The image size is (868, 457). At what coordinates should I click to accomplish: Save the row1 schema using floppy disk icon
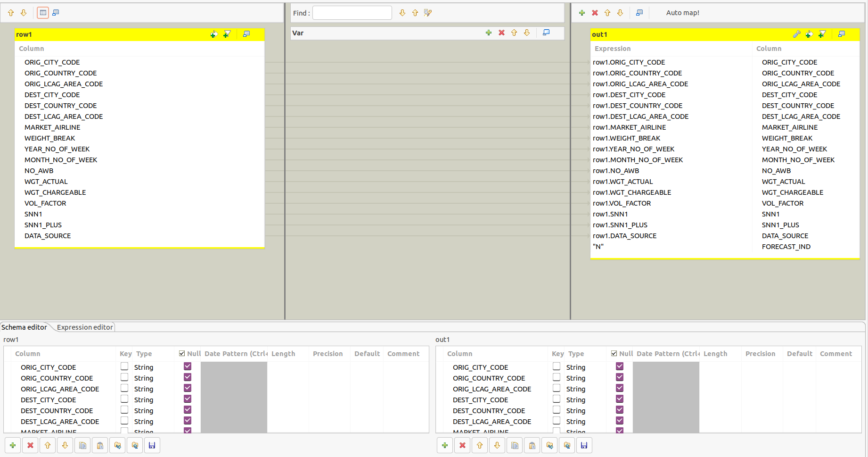[152, 445]
